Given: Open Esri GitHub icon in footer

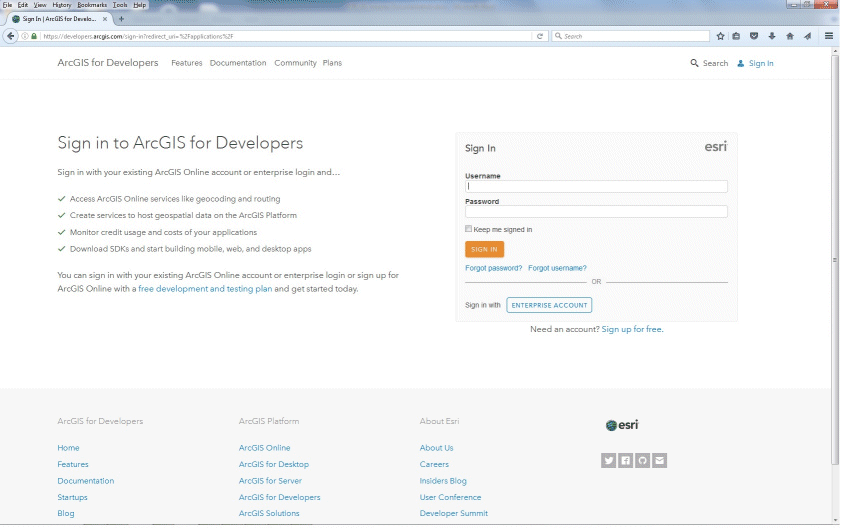Looking at the screenshot, I should (643, 460).
